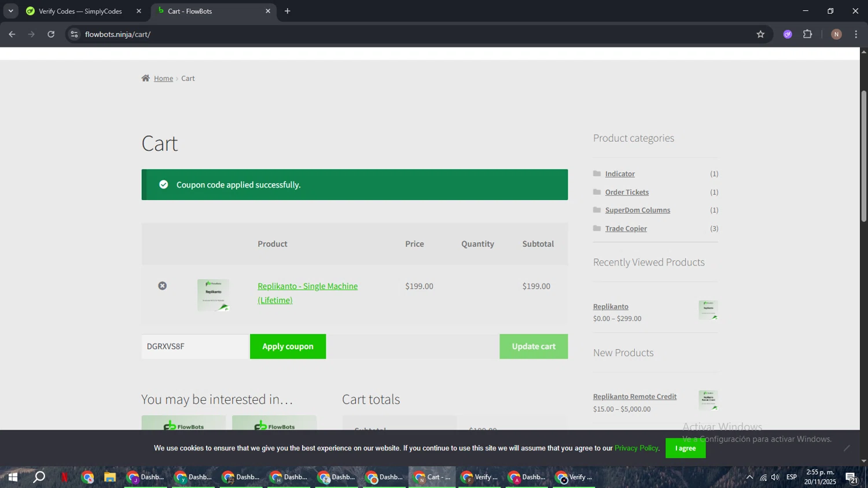This screenshot has width=868, height=488.
Task: Open volume control in system tray
Action: point(775,477)
